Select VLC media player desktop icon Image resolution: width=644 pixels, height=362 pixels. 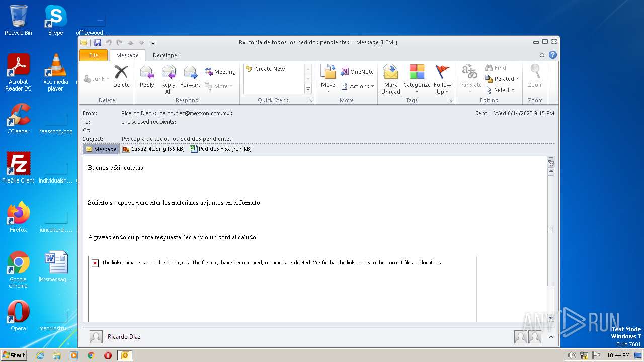[55, 72]
